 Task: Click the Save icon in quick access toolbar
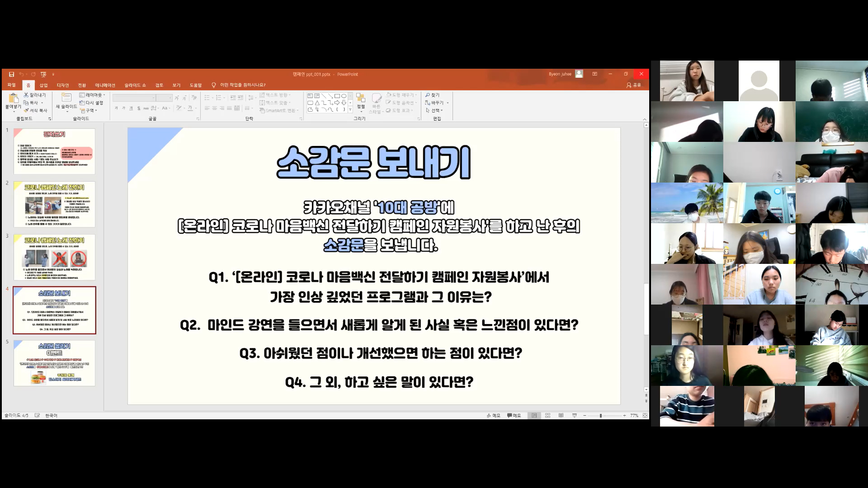click(12, 74)
